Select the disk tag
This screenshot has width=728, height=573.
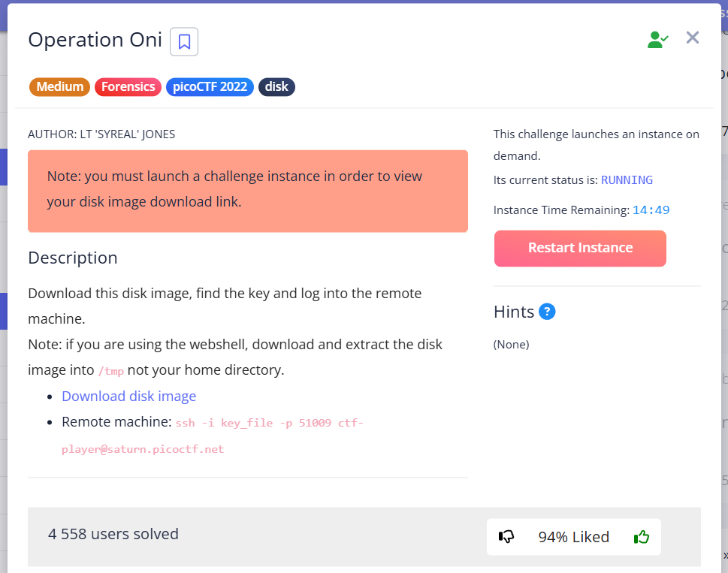pos(276,86)
